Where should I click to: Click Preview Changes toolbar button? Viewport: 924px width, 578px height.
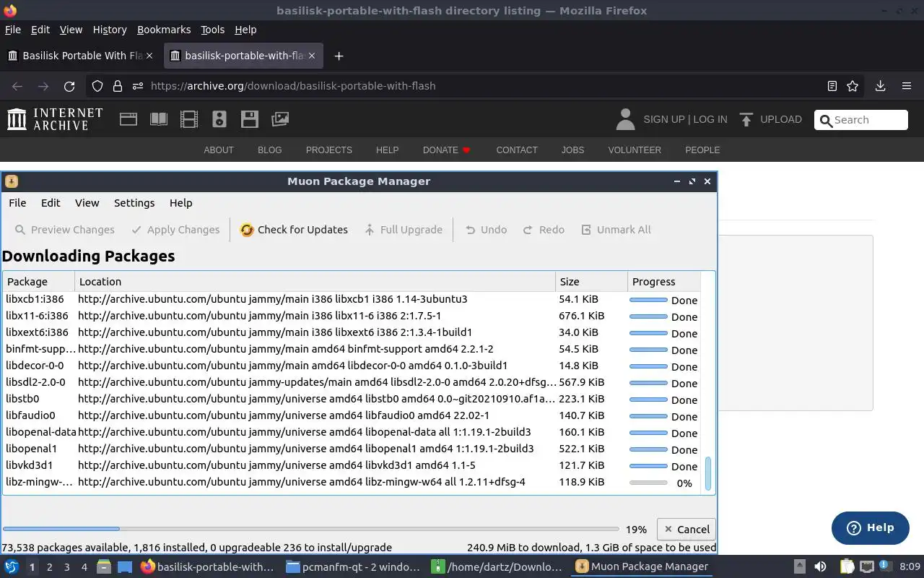[x=64, y=230]
